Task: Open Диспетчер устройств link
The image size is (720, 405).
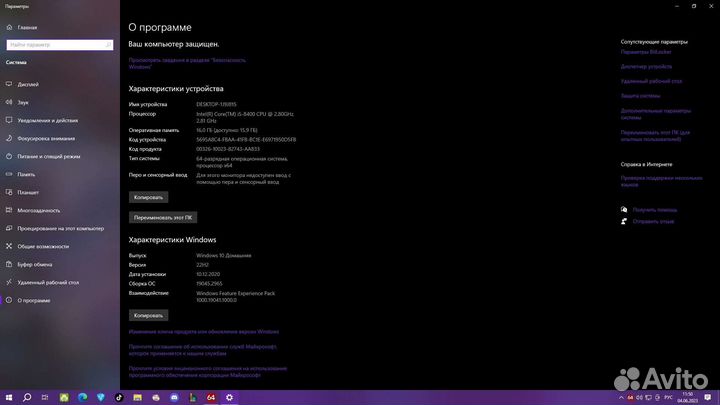Action: (646, 67)
